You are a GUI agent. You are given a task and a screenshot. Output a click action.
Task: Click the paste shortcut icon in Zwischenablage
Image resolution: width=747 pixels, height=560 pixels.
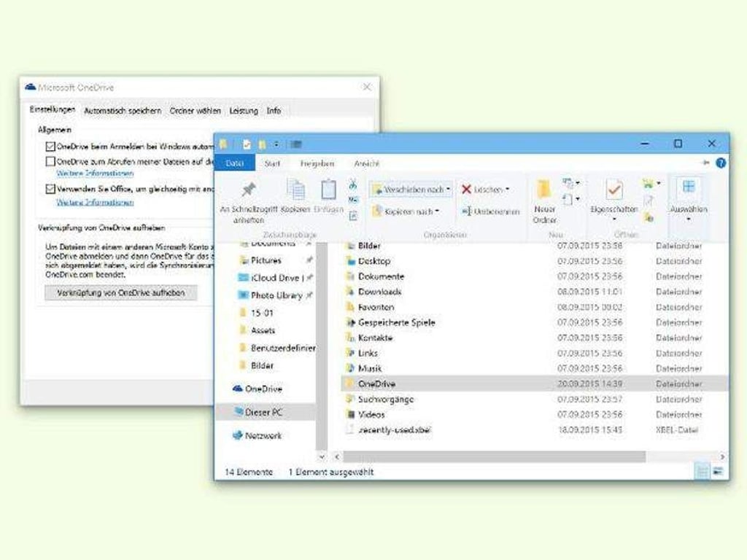pos(353,216)
